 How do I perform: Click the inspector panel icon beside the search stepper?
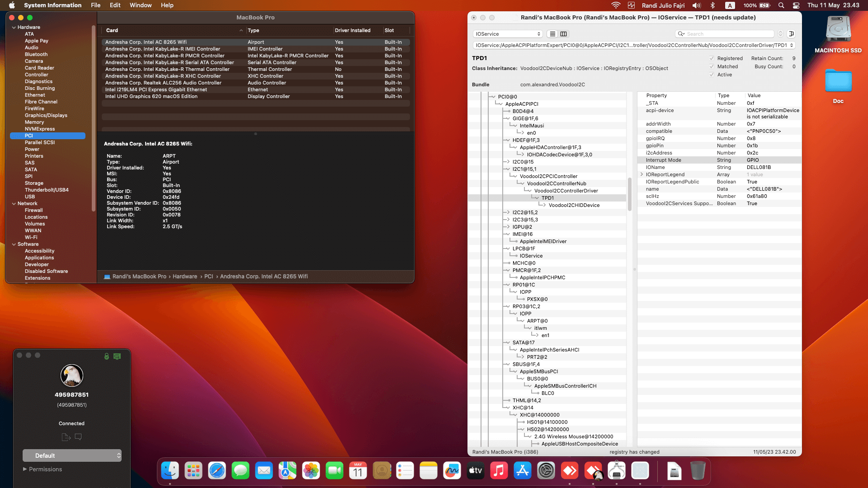pyautogui.click(x=791, y=34)
